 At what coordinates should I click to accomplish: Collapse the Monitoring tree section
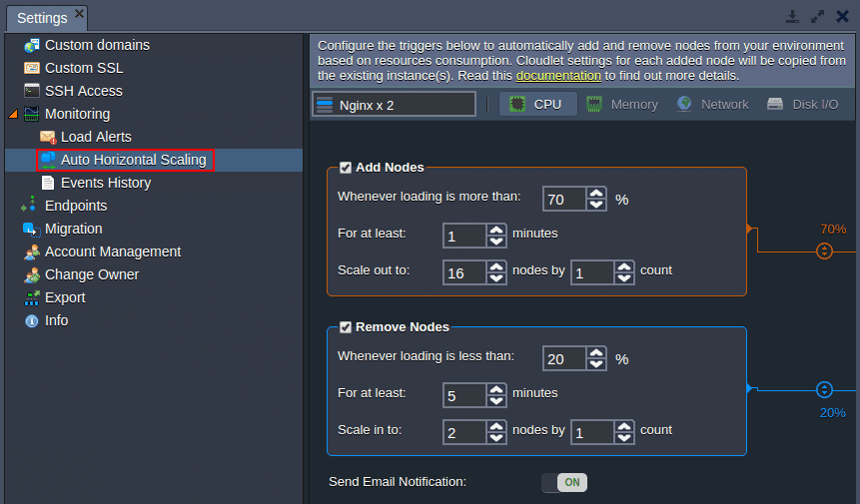pos(14,114)
